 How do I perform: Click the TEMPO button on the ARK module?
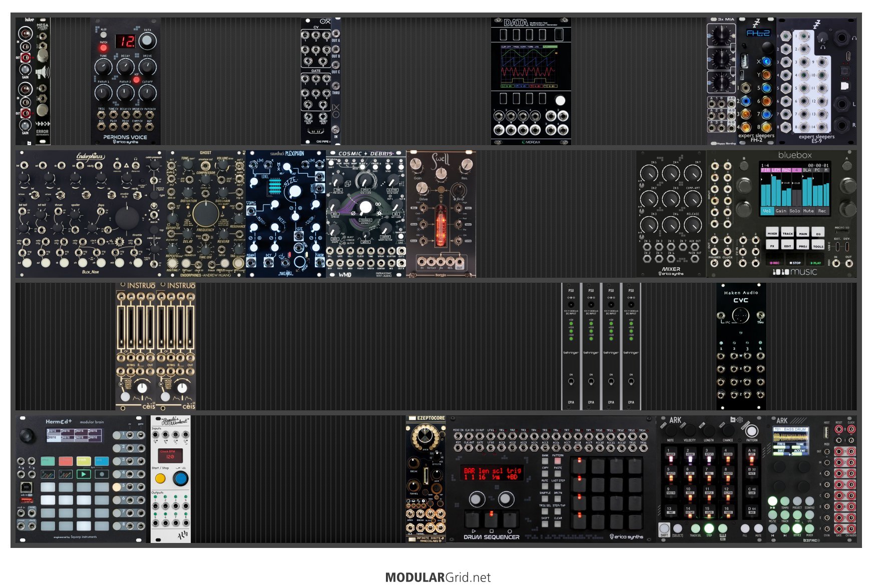pyautogui.click(x=785, y=501)
